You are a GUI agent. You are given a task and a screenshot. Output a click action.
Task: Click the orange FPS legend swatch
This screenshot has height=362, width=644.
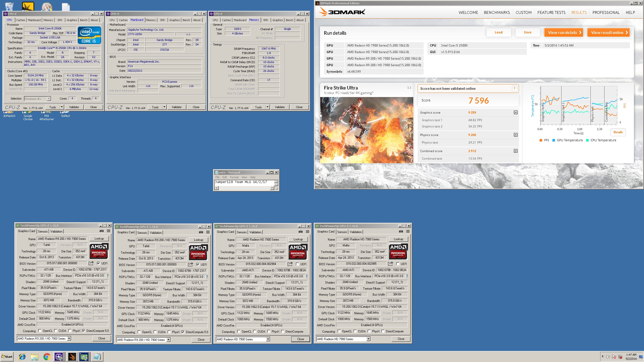pyautogui.click(x=541, y=140)
